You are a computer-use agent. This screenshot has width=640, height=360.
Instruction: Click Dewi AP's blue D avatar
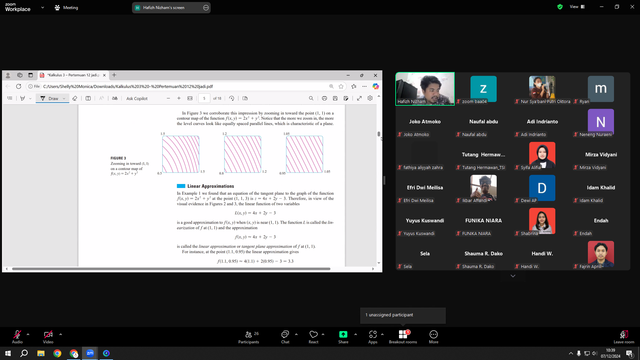pos(542,188)
